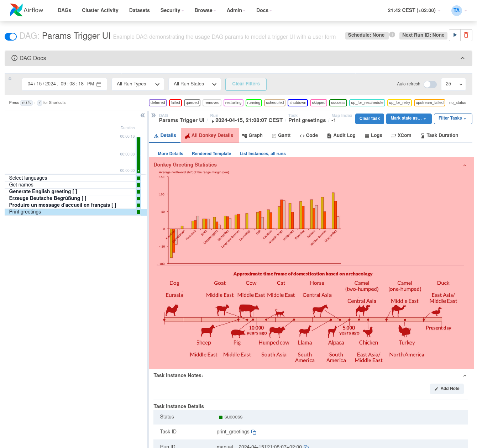This screenshot has height=448, width=477.
Task: Open Cluster Activity page
Action: (x=100, y=10)
